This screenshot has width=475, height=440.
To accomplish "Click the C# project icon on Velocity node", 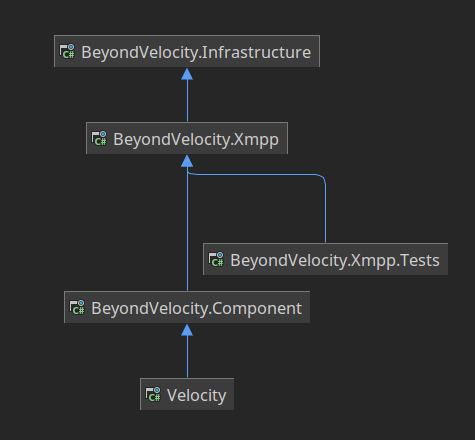I will [x=153, y=394].
